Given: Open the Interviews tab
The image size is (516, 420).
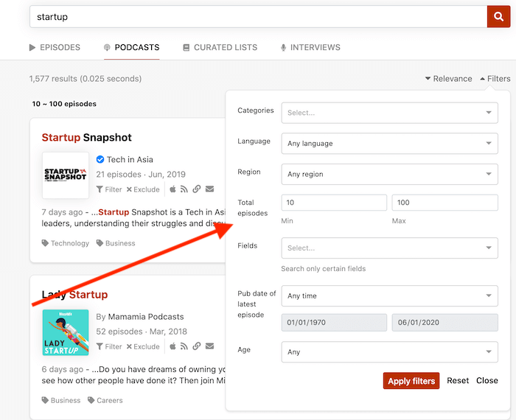Looking at the screenshot, I should [310, 47].
